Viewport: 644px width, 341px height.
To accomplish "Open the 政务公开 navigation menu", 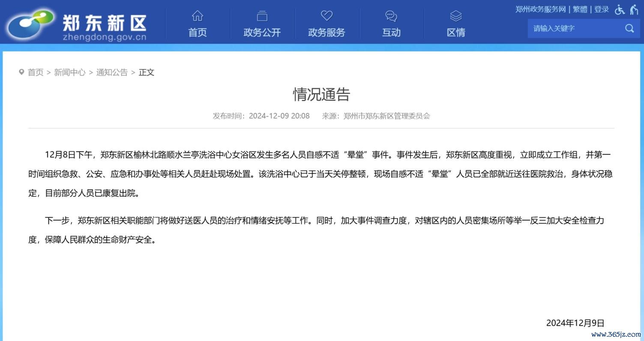I will tap(262, 33).
